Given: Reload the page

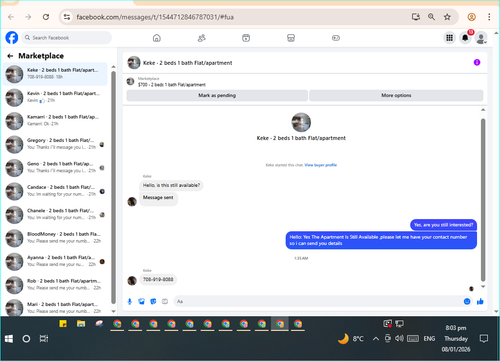Looking at the screenshot, I should click(46, 17).
